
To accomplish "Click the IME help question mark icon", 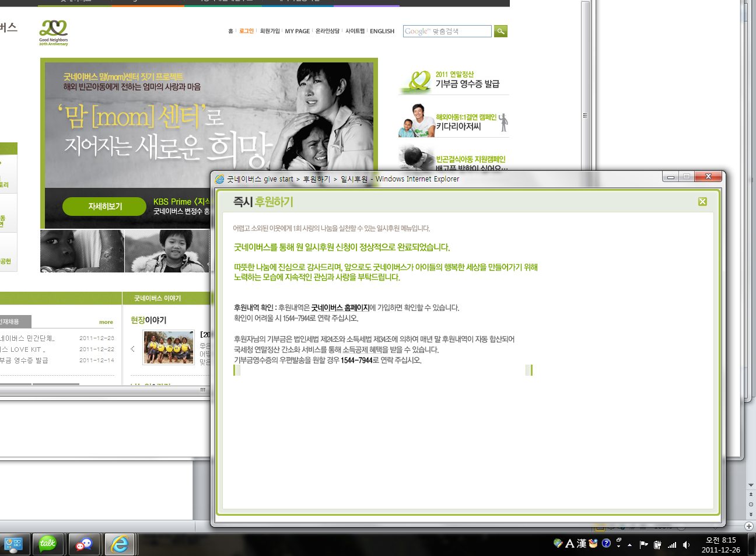I will [606, 543].
